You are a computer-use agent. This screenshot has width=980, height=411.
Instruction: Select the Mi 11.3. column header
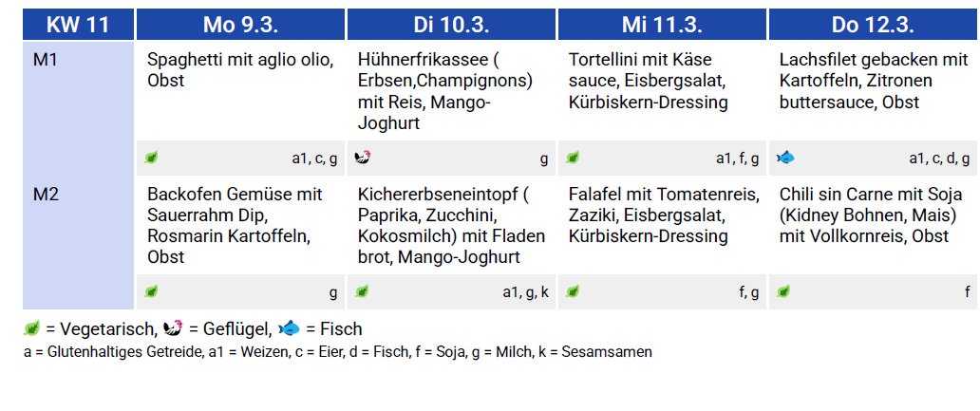pos(663,25)
